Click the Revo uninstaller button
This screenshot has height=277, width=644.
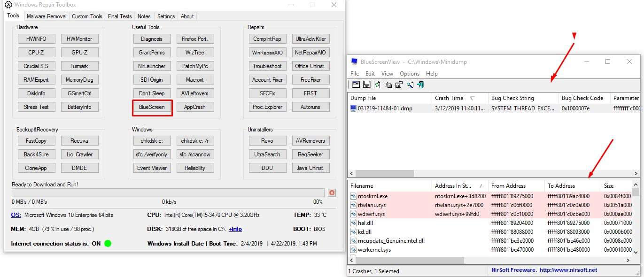tap(267, 141)
